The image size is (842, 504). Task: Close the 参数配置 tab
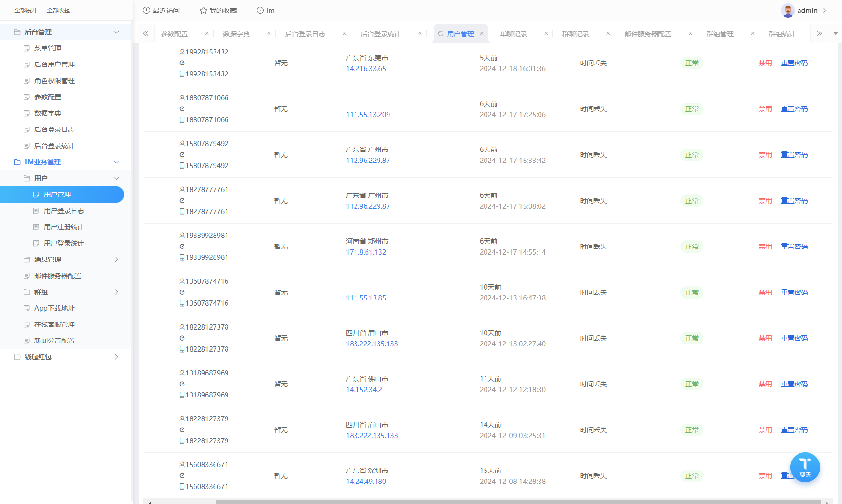coord(207,33)
